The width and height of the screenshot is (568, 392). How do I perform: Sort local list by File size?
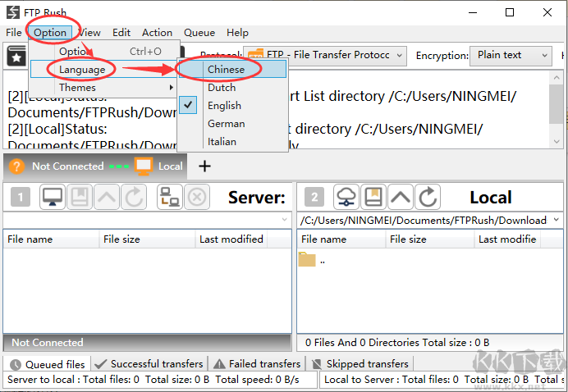coord(430,239)
